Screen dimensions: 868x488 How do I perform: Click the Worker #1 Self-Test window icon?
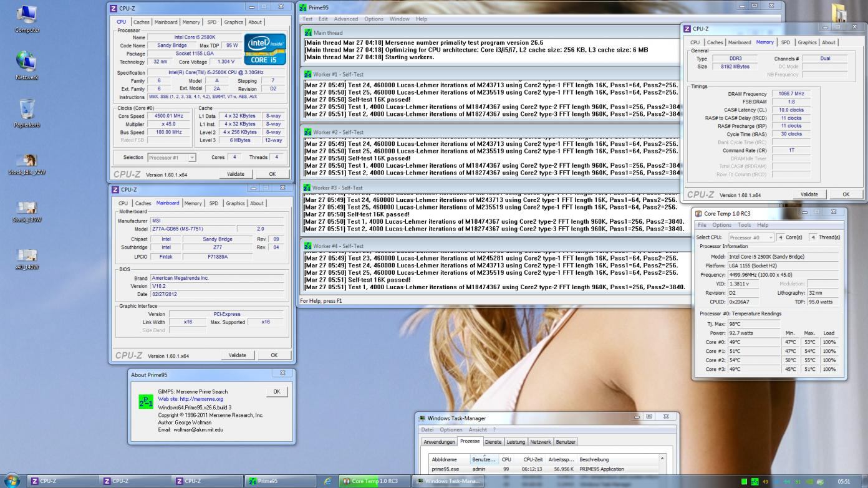point(307,74)
